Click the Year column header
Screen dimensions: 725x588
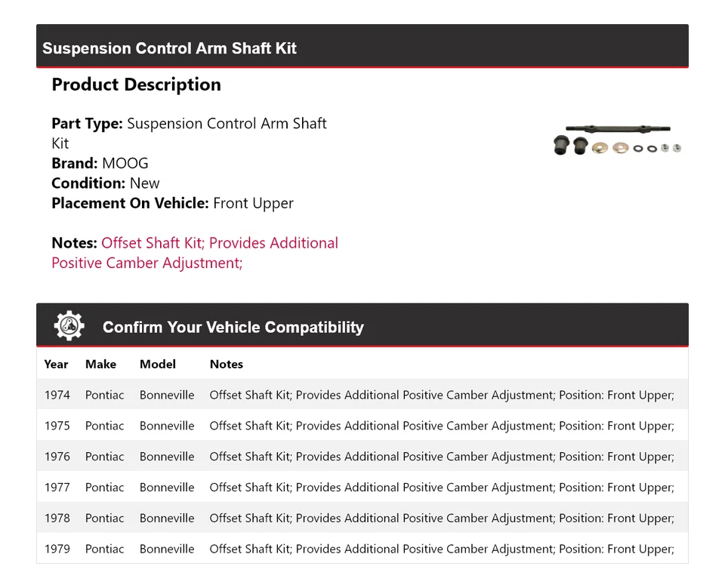pos(56,364)
